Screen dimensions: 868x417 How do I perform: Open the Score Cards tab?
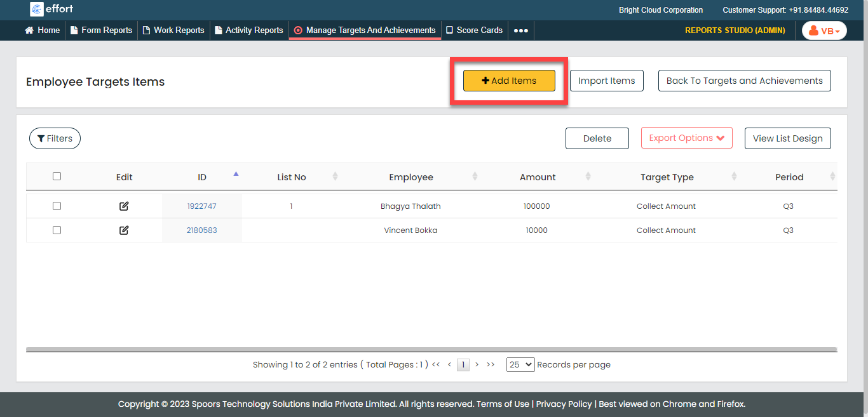coord(474,30)
